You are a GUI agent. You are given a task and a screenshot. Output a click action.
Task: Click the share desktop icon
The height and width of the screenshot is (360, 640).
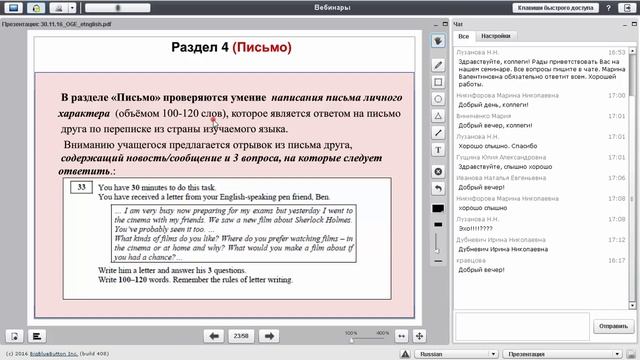[13, 7]
